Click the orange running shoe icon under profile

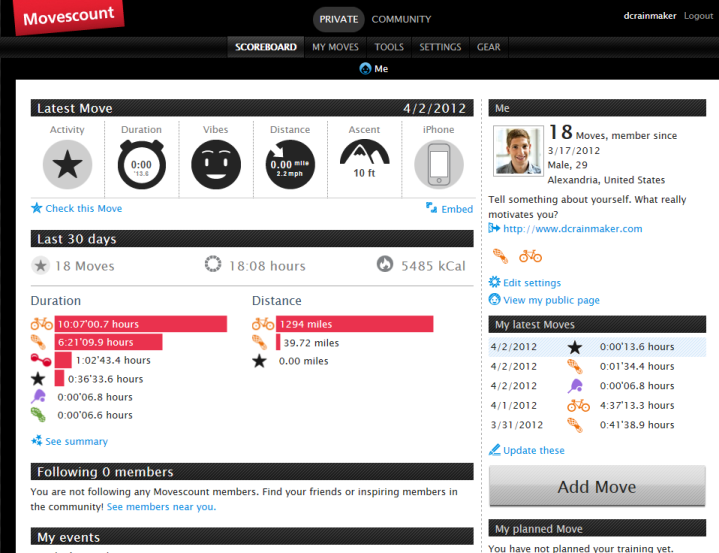tap(500, 256)
